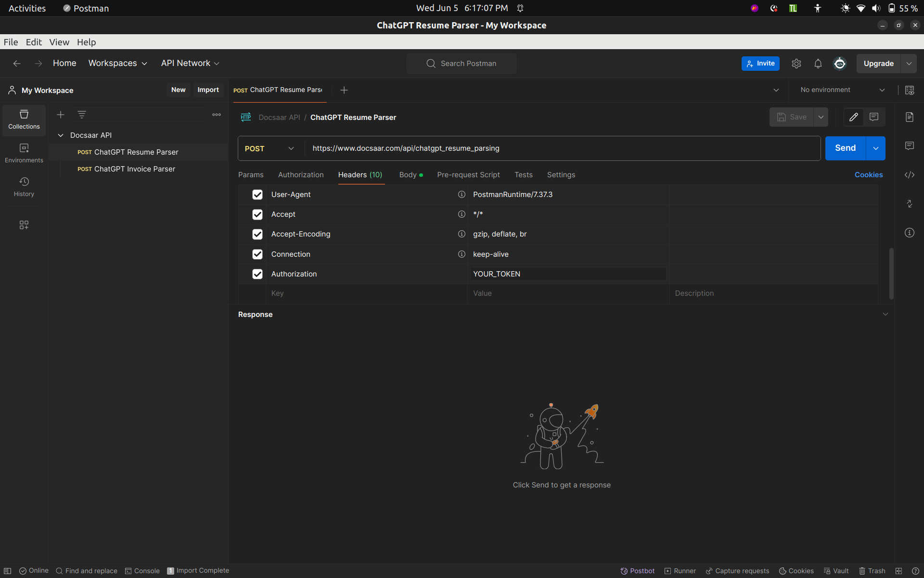The image size is (924, 578).
Task: Click the Postman avatar icon in header
Action: tap(840, 64)
